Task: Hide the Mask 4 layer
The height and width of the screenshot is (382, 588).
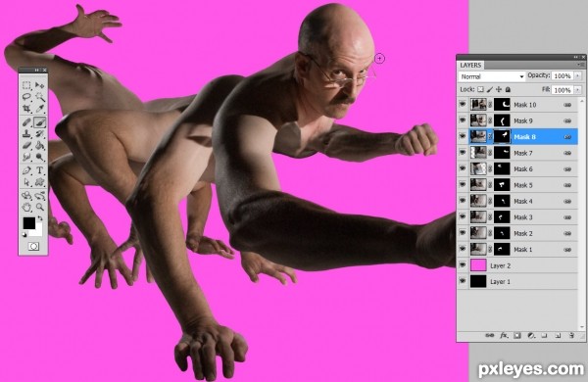Action: tap(463, 201)
